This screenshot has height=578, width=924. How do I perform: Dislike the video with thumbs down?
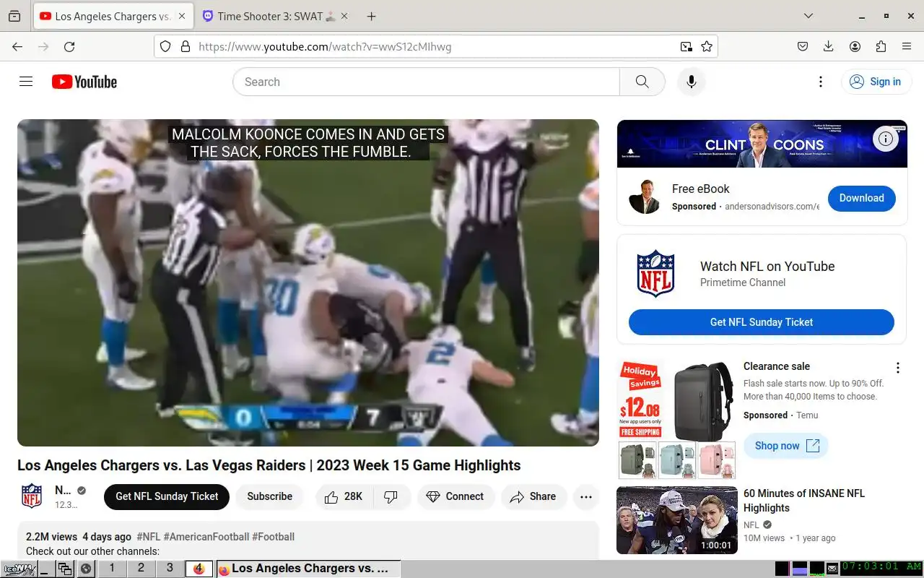tap(391, 496)
